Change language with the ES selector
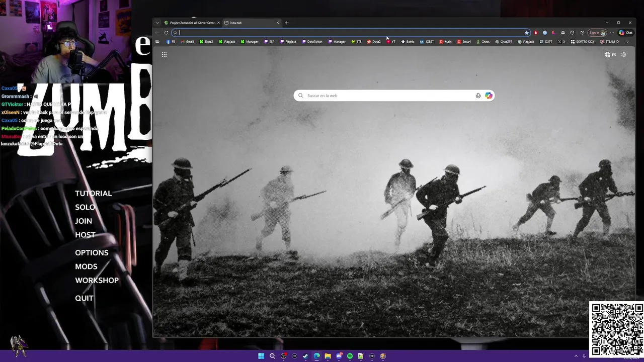644x362 pixels. pos(610,54)
